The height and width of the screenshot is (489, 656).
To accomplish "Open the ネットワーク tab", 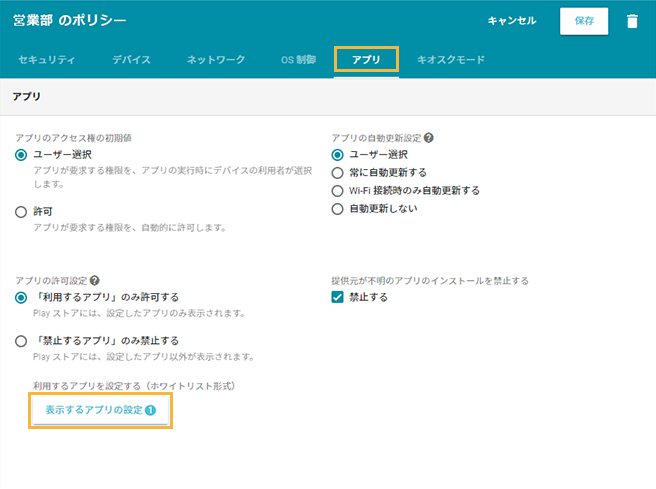I will point(215,60).
